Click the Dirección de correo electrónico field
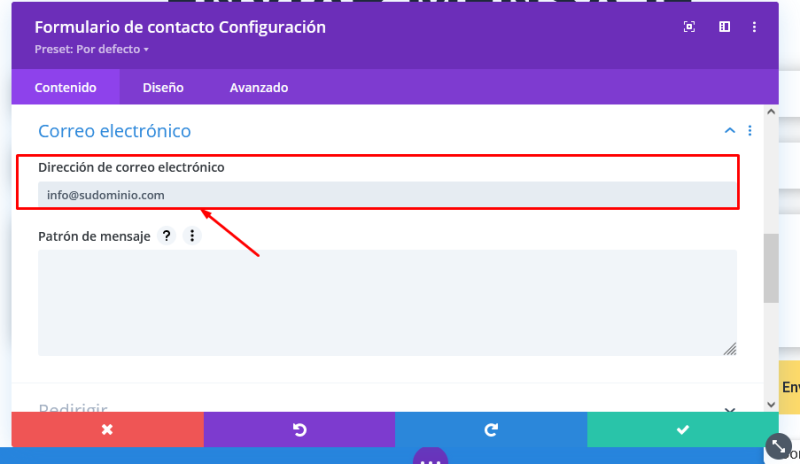800x464 pixels. tap(386, 195)
